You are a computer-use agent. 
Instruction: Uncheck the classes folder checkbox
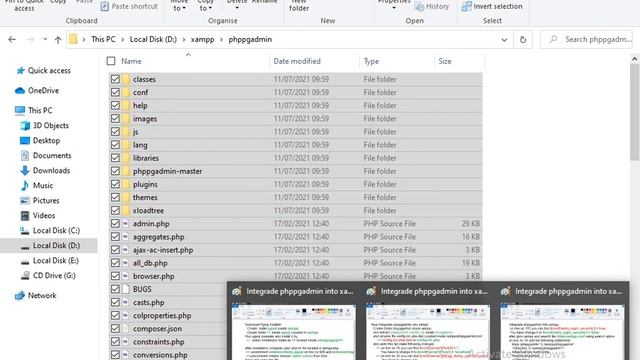click(x=115, y=79)
